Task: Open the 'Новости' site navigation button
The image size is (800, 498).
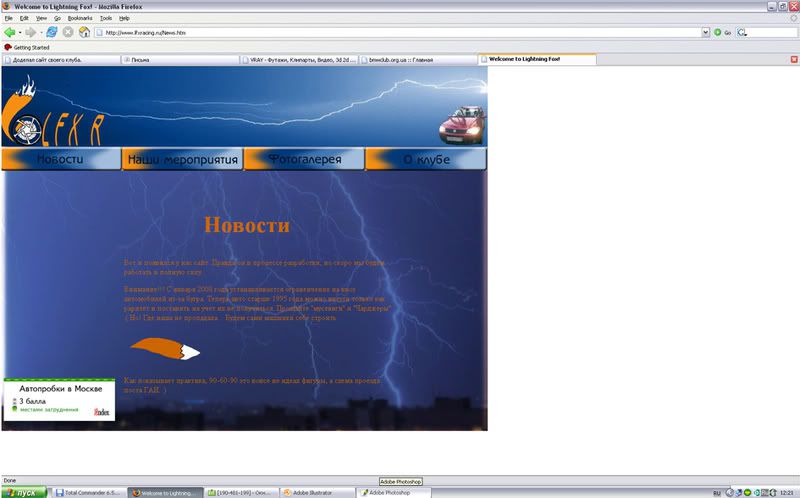Action: [x=61, y=159]
